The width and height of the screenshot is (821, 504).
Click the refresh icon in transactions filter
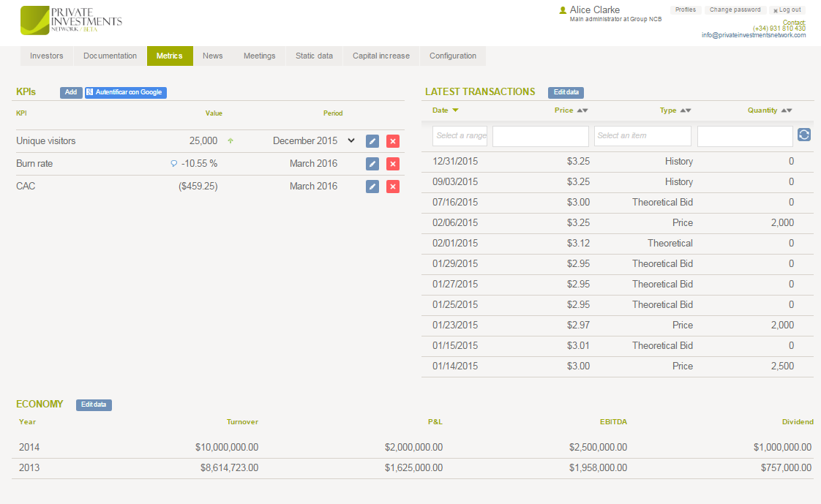803,135
